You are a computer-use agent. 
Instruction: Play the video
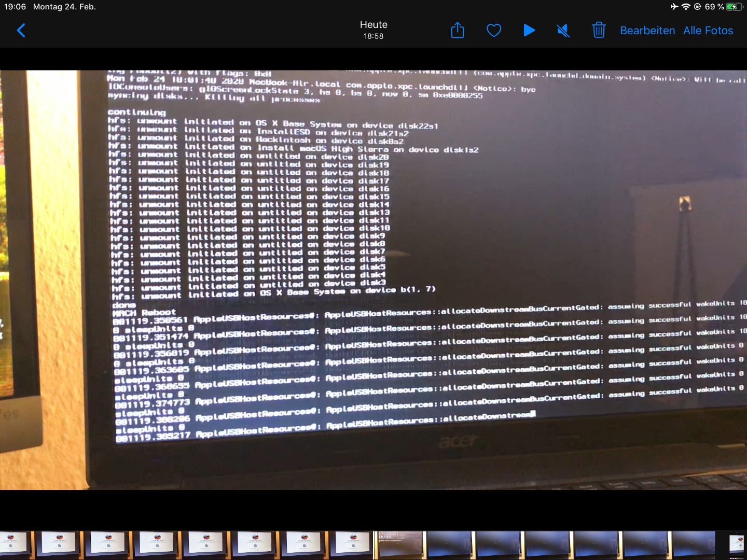click(x=529, y=31)
